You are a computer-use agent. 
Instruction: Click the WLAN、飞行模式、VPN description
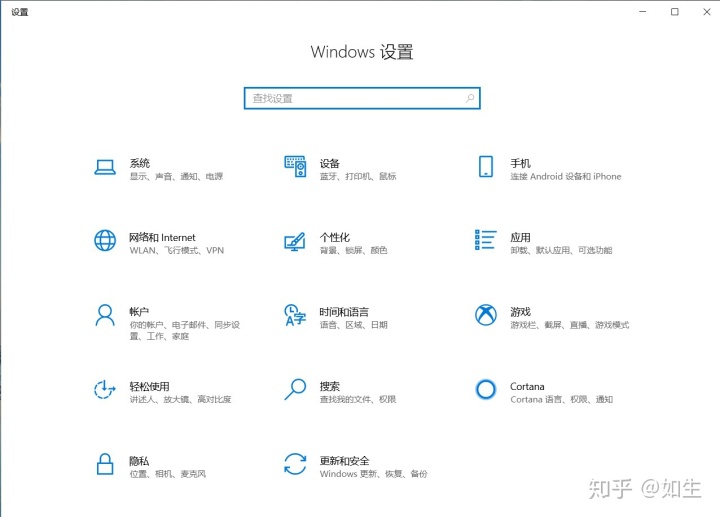[x=177, y=250]
